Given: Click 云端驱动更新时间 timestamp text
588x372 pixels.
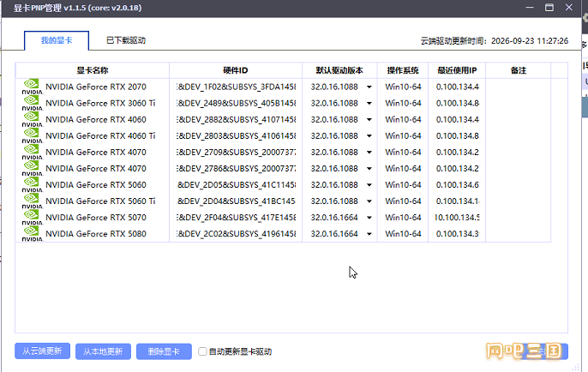Looking at the screenshot, I should click(x=495, y=41).
